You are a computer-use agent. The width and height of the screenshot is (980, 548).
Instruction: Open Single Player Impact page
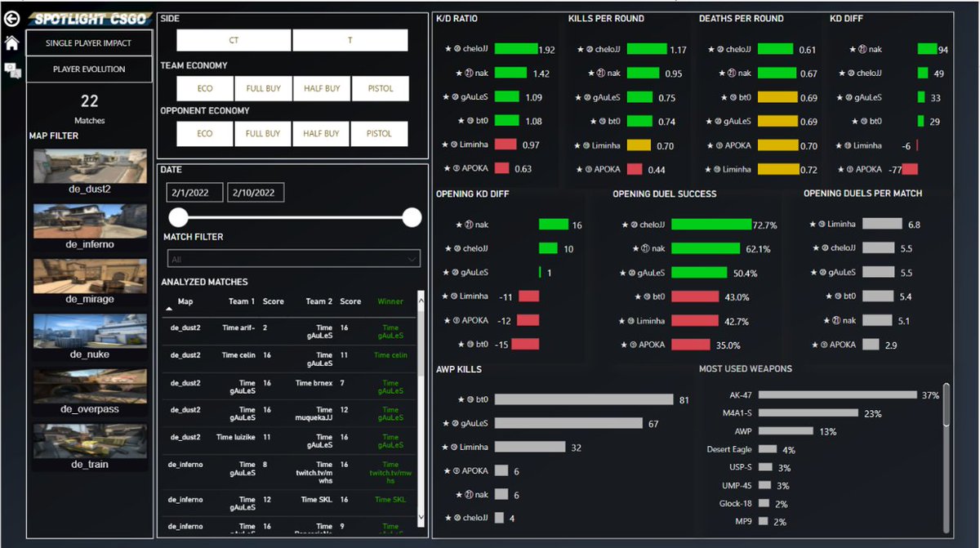pos(89,43)
